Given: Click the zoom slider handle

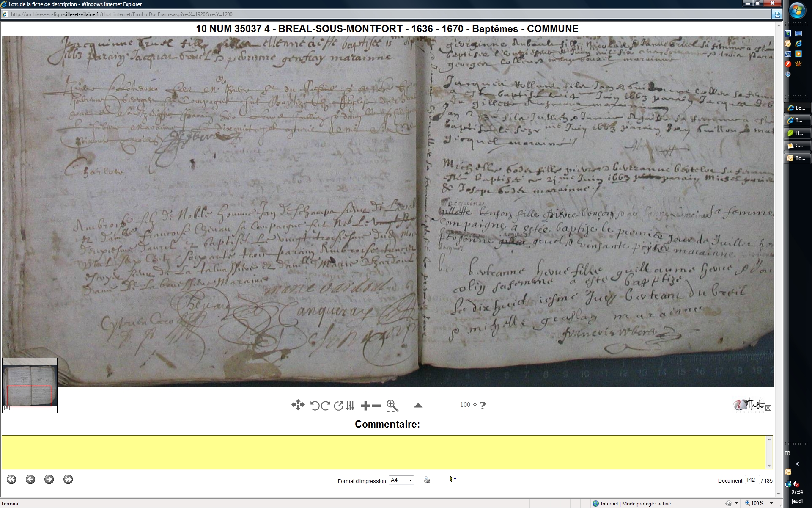Looking at the screenshot, I should tap(418, 406).
